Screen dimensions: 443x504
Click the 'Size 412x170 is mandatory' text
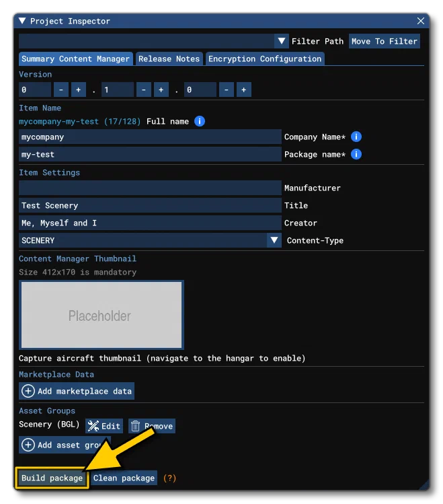pyautogui.click(x=78, y=273)
